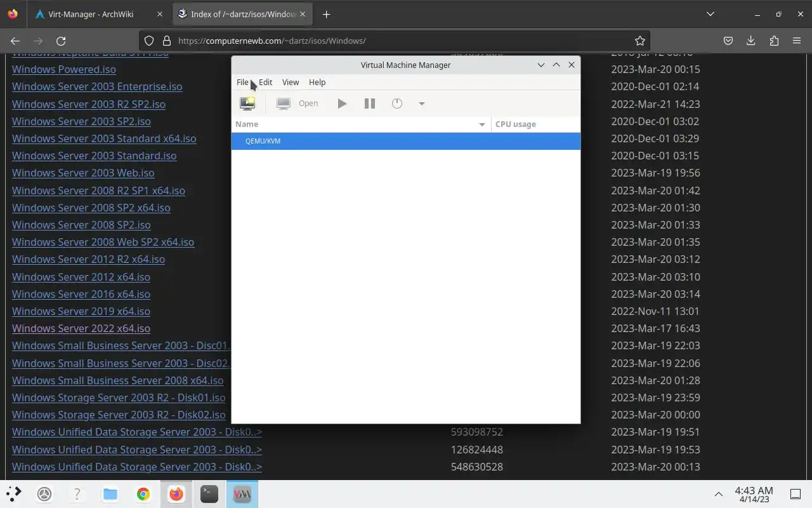The image size is (812, 508).
Task: Open column options arrow beside Name header
Action: (482, 124)
